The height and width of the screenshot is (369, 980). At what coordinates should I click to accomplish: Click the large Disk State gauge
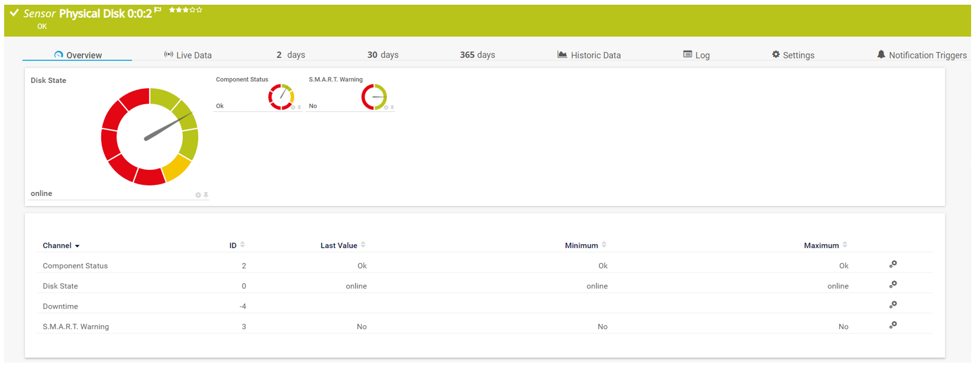[150, 137]
